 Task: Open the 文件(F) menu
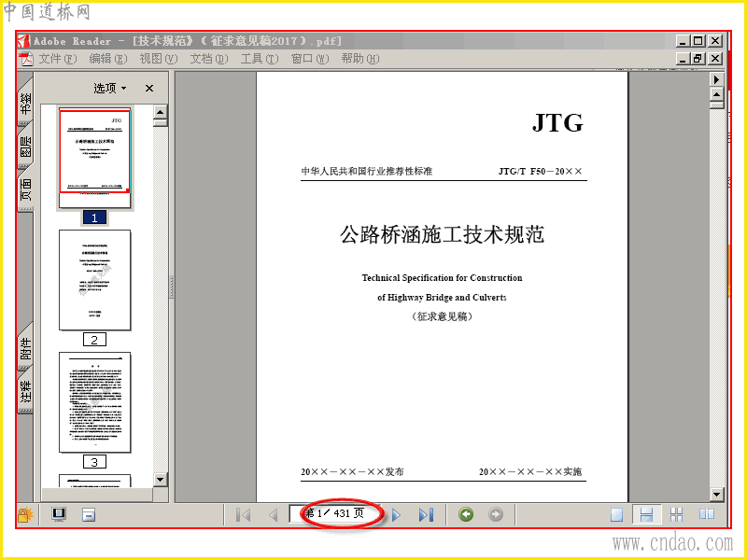click(x=57, y=59)
